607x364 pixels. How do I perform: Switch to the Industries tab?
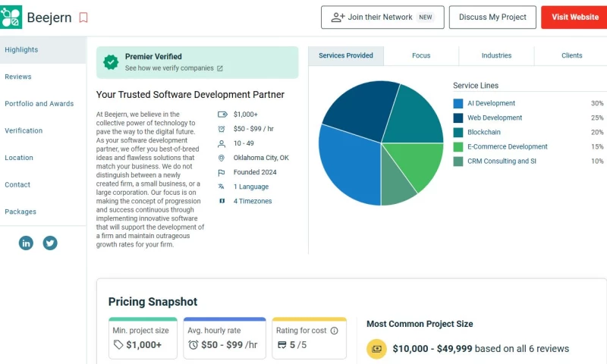coord(496,55)
